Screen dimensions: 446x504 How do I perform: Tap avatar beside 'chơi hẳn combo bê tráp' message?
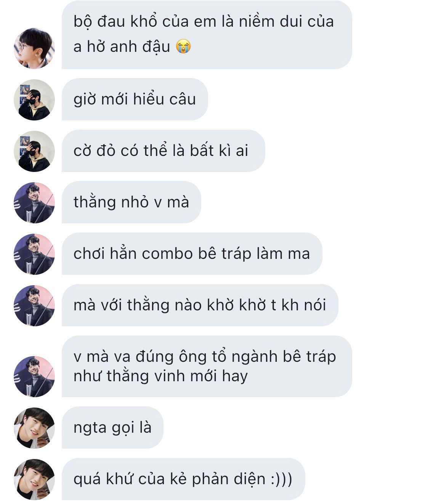point(34,254)
